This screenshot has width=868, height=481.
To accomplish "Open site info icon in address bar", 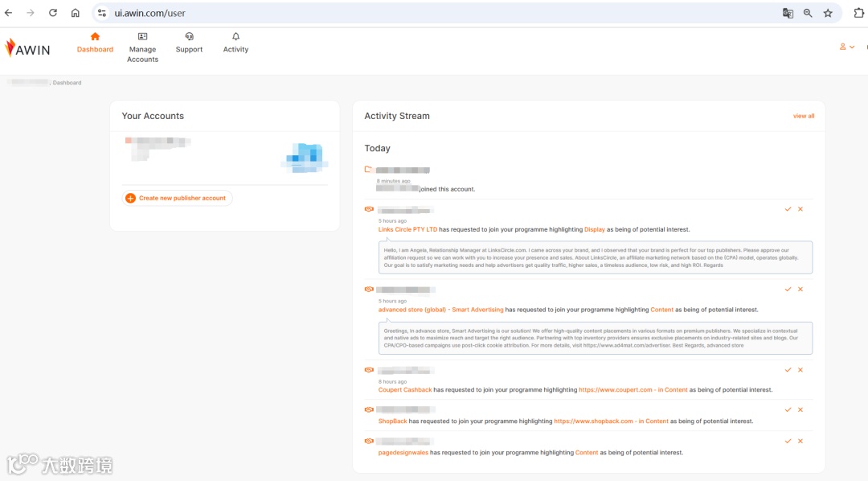I will 102,13.
